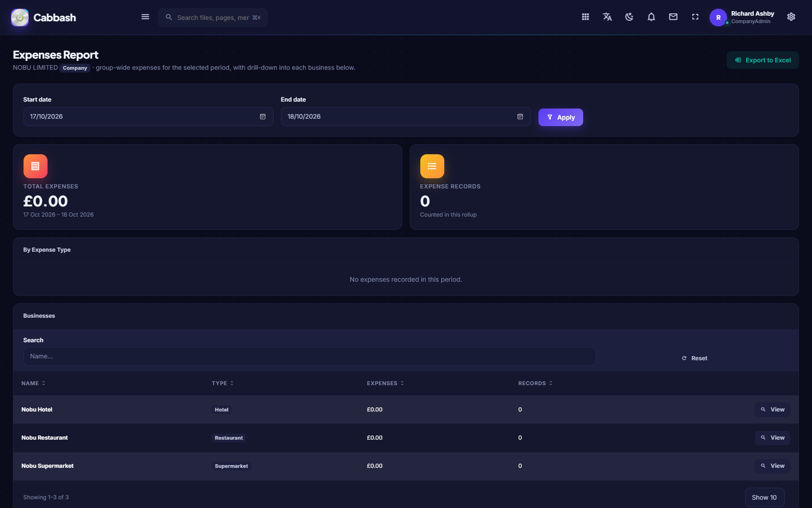The height and width of the screenshot is (508, 812).
Task: Sort the table by Records column
Action: click(x=535, y=383)
